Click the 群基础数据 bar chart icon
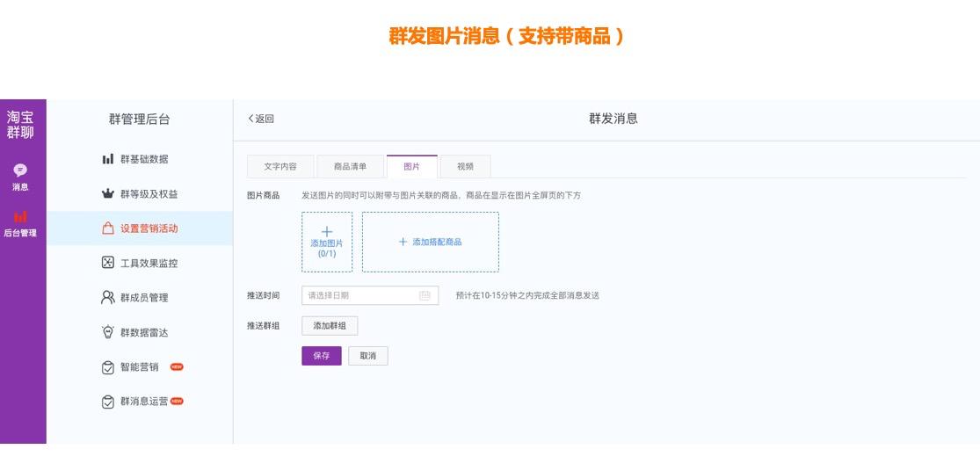The width and height of the screenshot is (980, 471). coord(107,159)
